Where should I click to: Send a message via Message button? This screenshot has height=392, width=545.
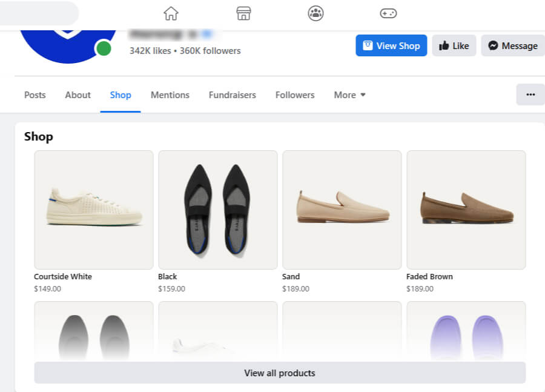[x=513, y=45]
